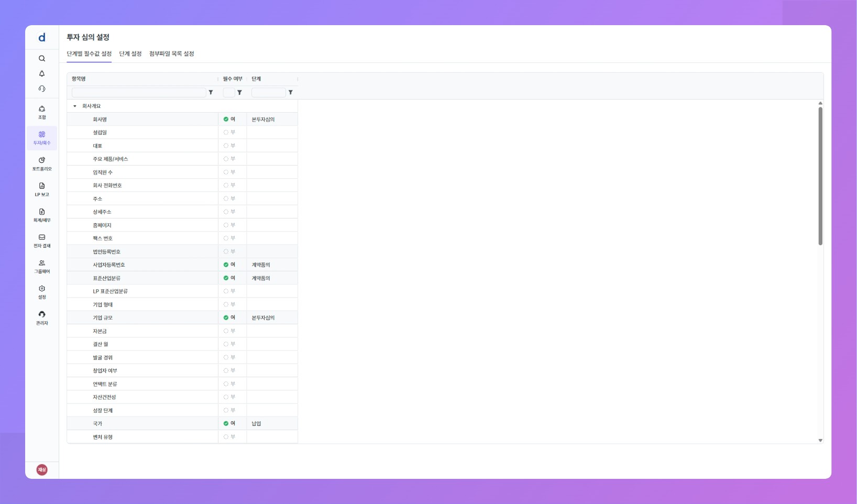Switch to the 첨부파일 목록 설정 tab
857x504 pixels.
[x=171, y=54]
